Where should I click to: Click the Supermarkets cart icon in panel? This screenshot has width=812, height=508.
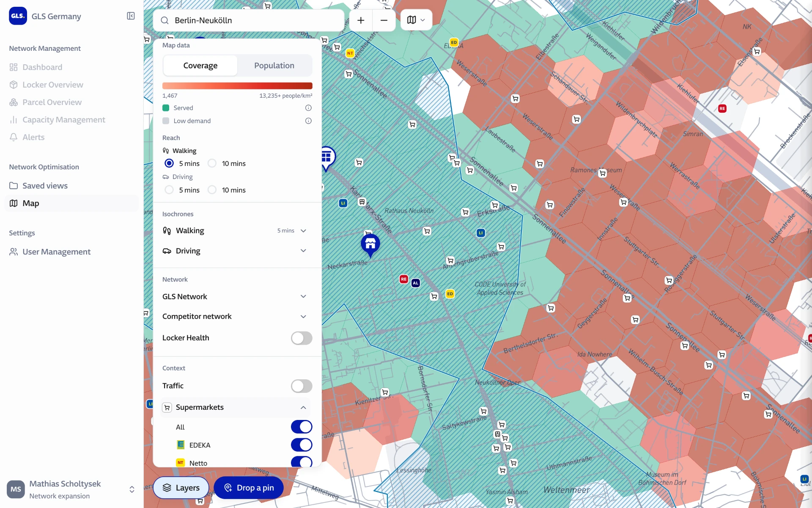coord(167,407)
